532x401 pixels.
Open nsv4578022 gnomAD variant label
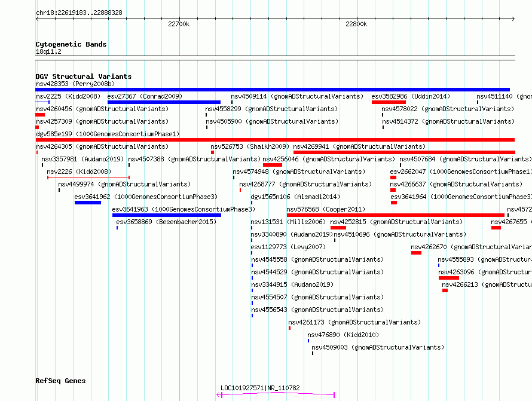click(x=448, y=109)
